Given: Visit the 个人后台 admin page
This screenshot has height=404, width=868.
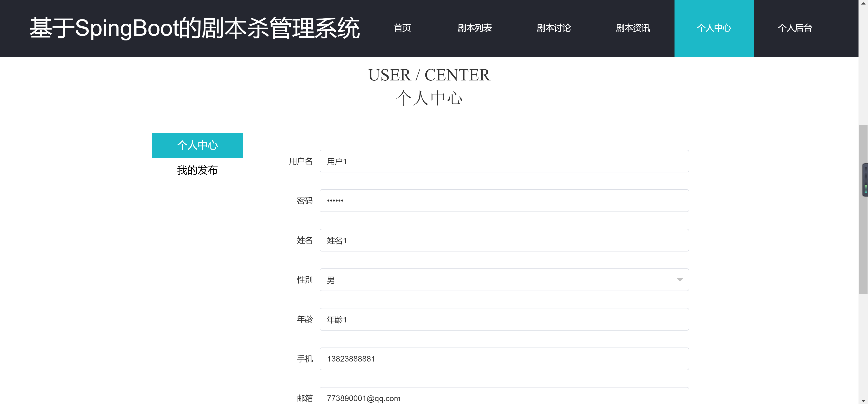Looking at the screenshot, I should (x=795, y=28).
